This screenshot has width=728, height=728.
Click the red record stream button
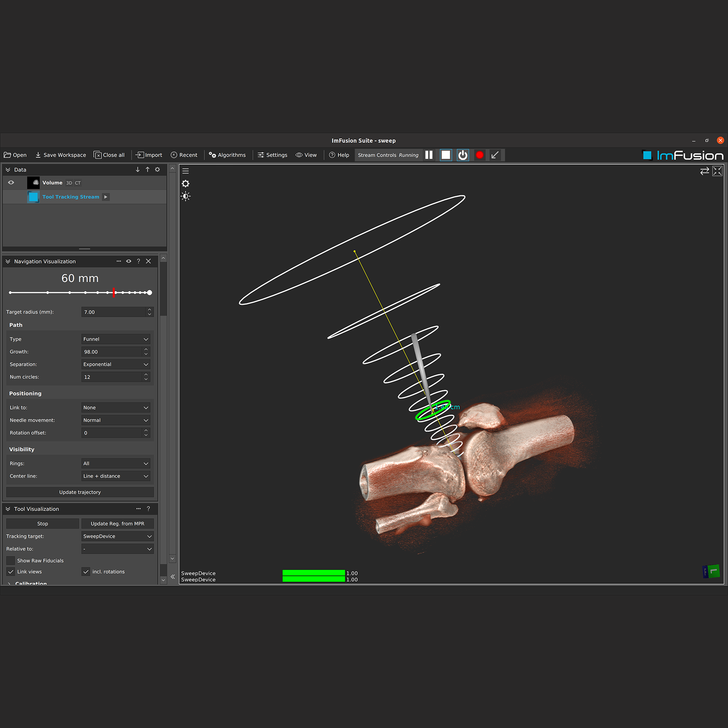[480, 155]
